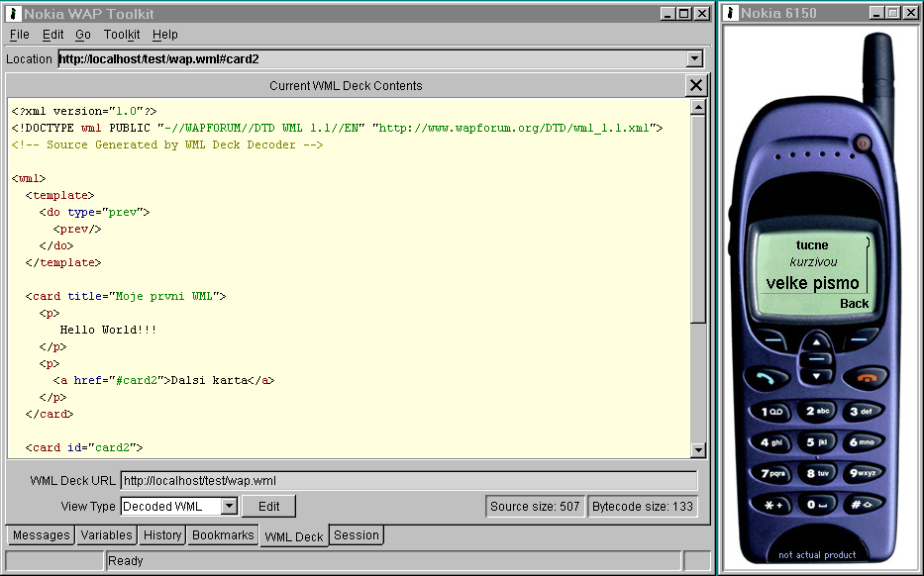Click the do type="prev" code line
This screenshot has height=576, width=924.
tap(94, 212)
